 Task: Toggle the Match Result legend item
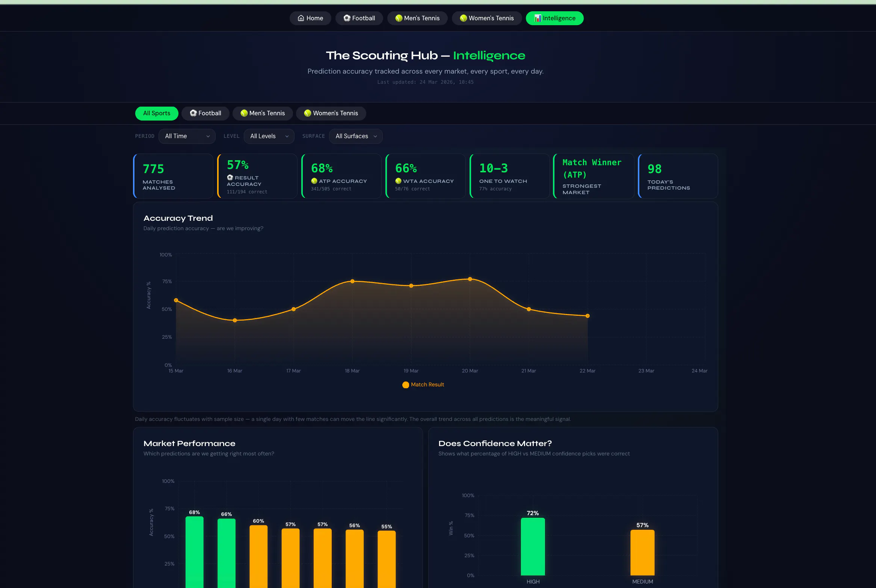click(423, 384)
